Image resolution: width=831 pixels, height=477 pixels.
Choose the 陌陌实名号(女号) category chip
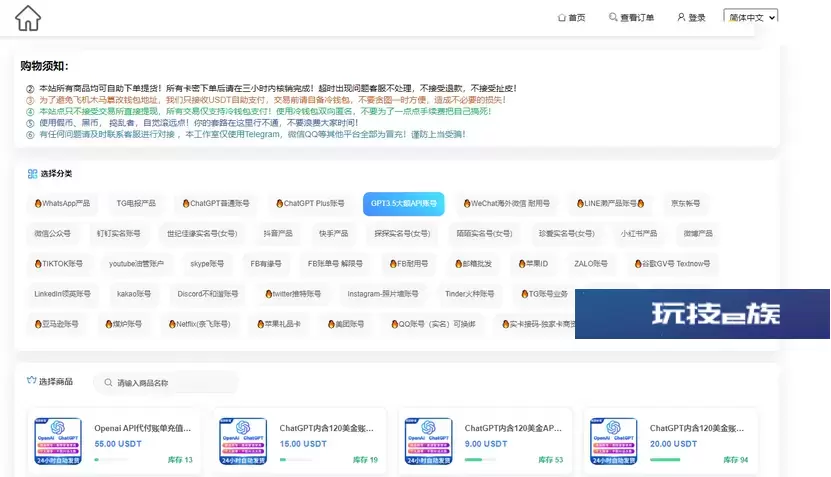tap(484, 234)
